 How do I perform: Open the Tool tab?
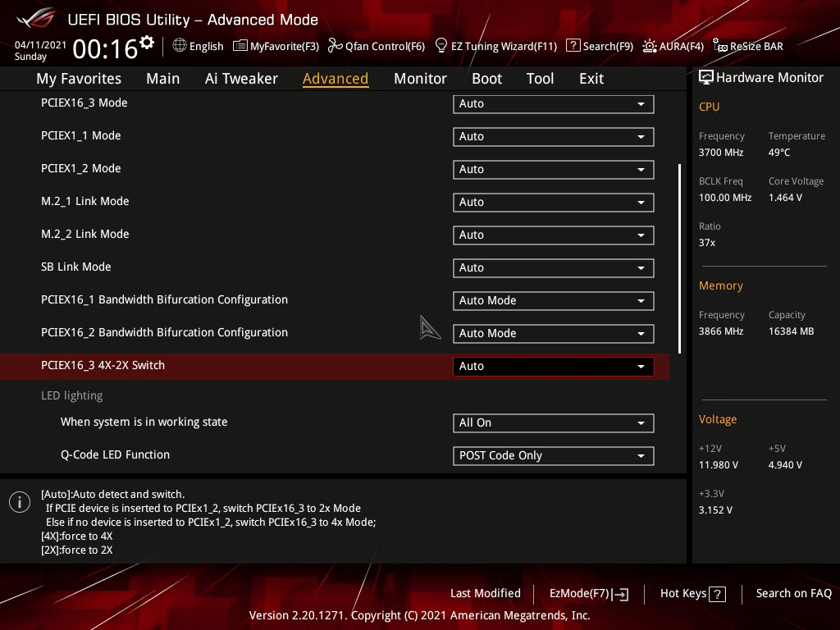[x=540, y=78]
